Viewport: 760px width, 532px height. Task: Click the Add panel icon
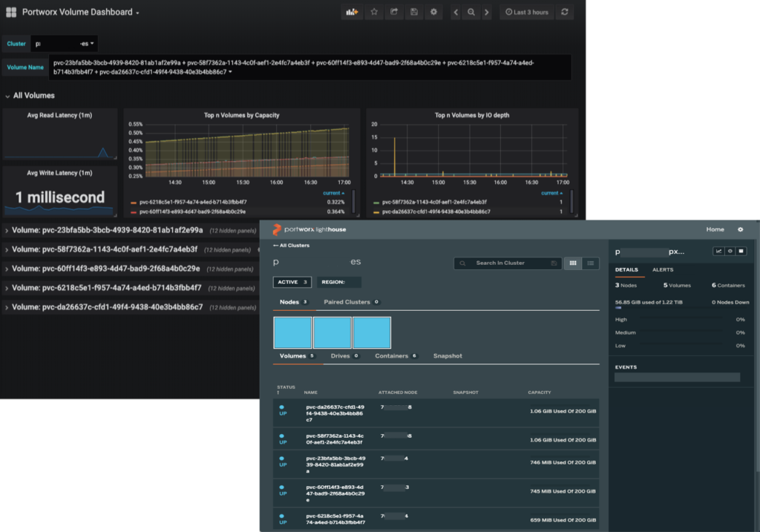click(352, 13)
